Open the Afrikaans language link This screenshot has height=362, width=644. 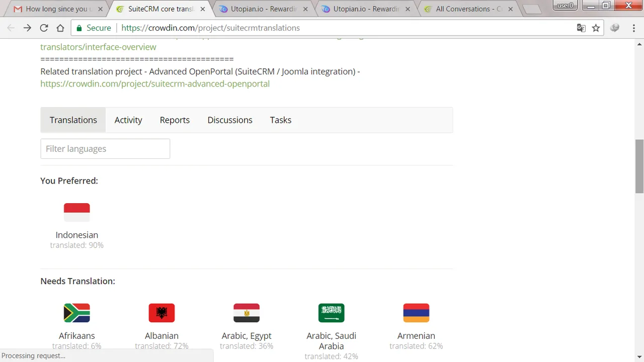coord(77,336)
